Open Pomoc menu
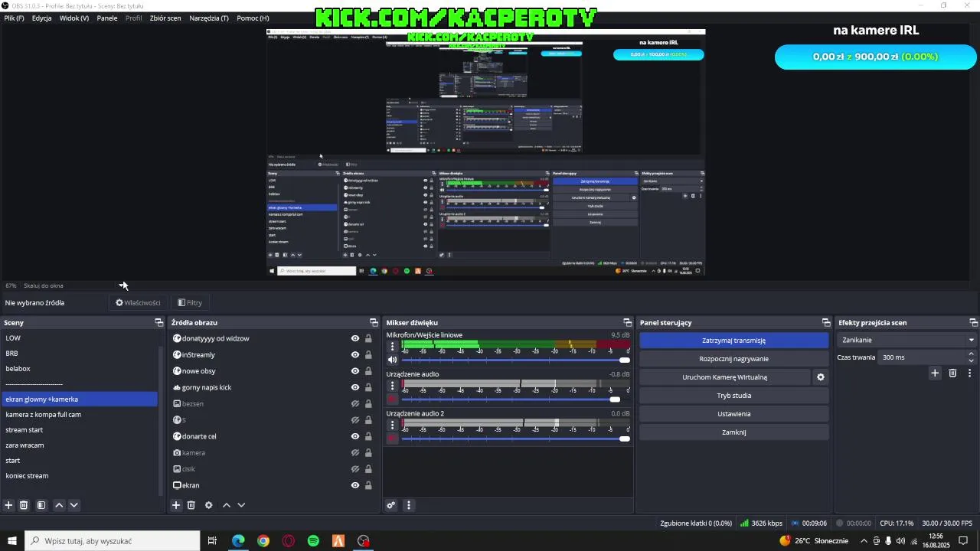This screenshot has width=980, height=551. (253, 18)
